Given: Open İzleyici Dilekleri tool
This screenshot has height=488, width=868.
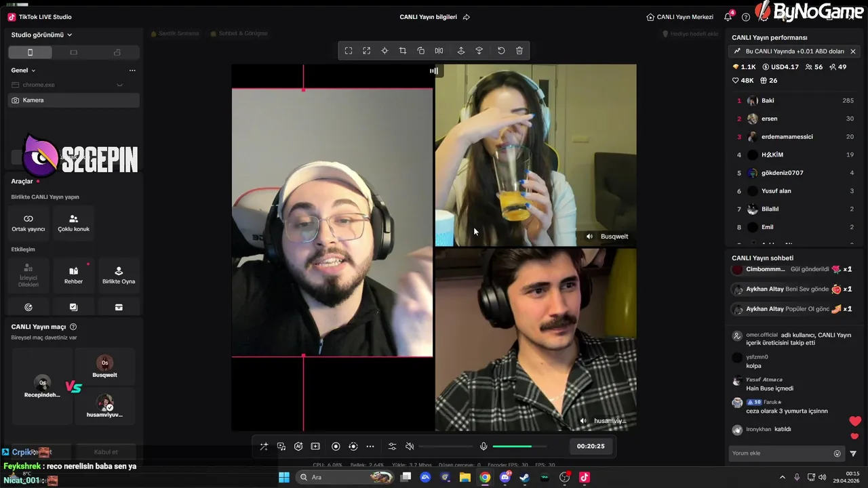Looking at the screenshot, I should tap(28, 275).
